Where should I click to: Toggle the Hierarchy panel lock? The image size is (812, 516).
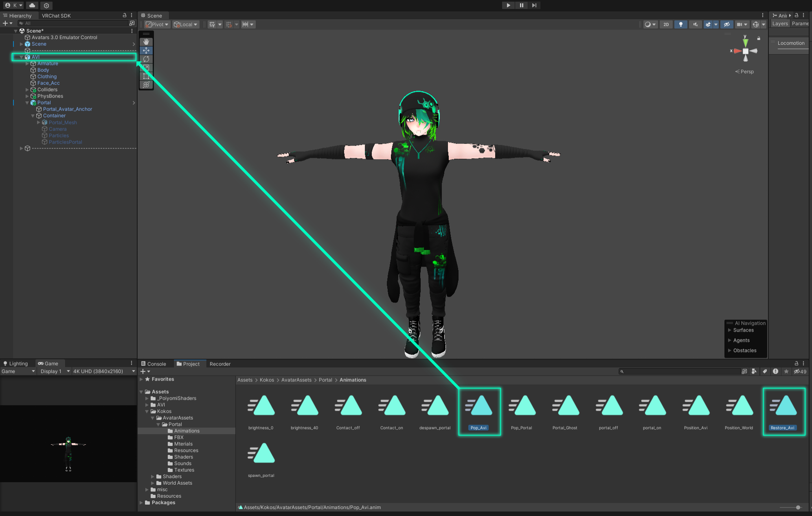[x=125, y=15]
